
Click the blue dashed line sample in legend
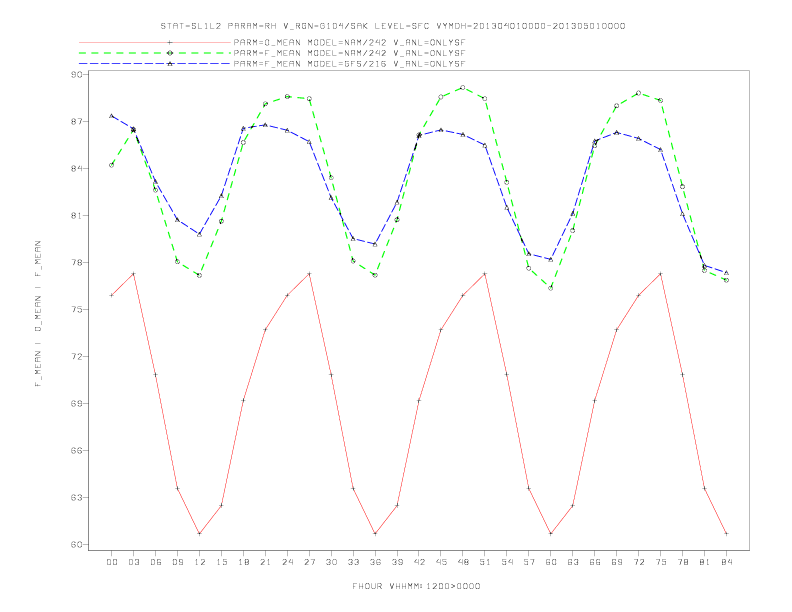pos(155,64)
